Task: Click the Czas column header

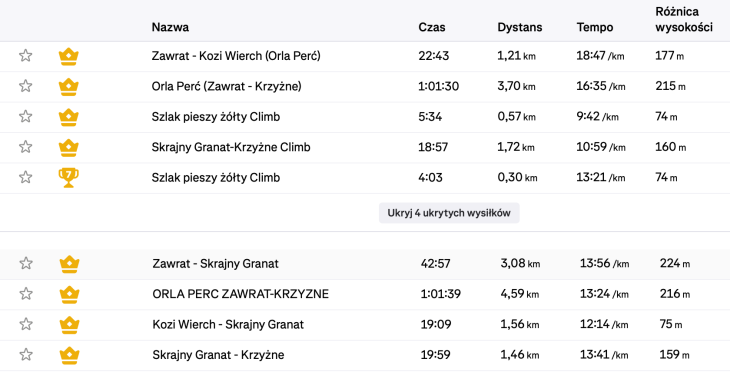Action: pyautogui.click(x=432, y=27)
